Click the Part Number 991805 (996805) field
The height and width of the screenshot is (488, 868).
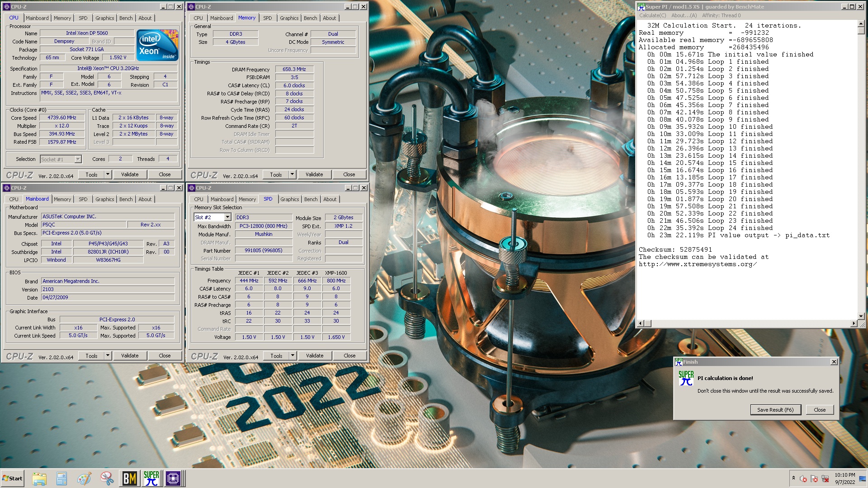tap(264, 250)
